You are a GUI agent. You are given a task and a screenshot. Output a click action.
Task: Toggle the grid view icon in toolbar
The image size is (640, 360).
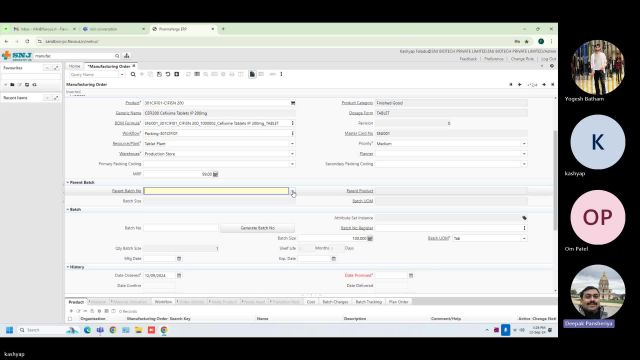tap(197, 74)
